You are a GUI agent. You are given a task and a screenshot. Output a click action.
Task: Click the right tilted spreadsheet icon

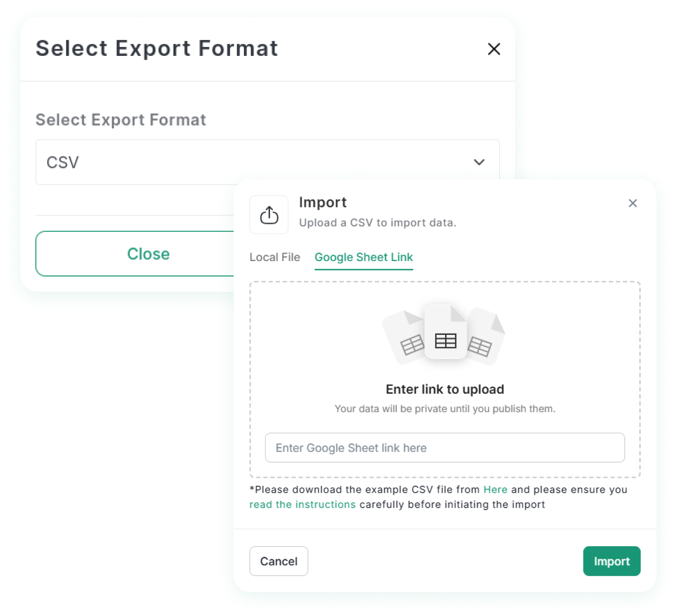click(x=485, y=337)
